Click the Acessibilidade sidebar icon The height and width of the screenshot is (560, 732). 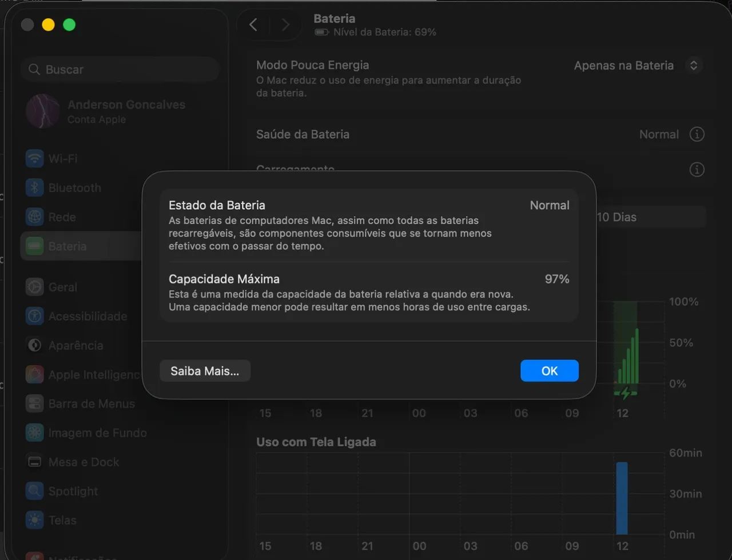tap(35, 316)
